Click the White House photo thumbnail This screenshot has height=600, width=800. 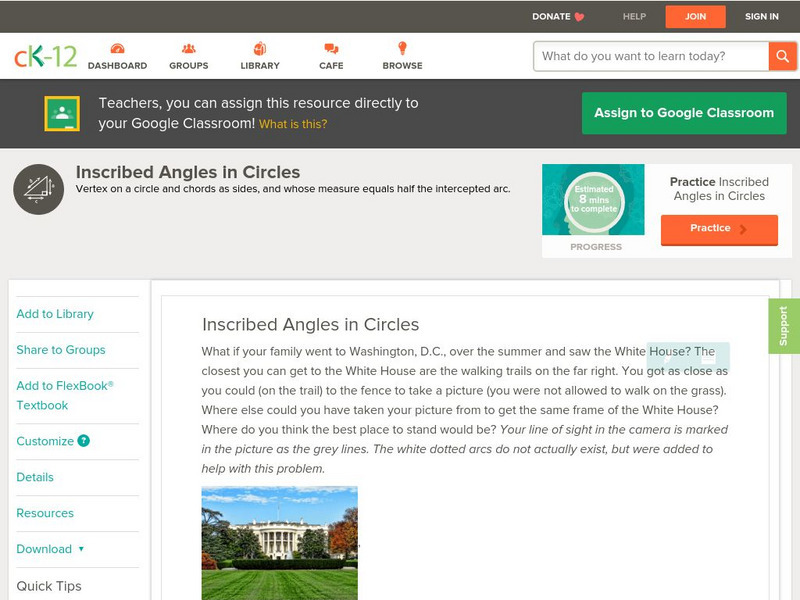click(280, 543)
